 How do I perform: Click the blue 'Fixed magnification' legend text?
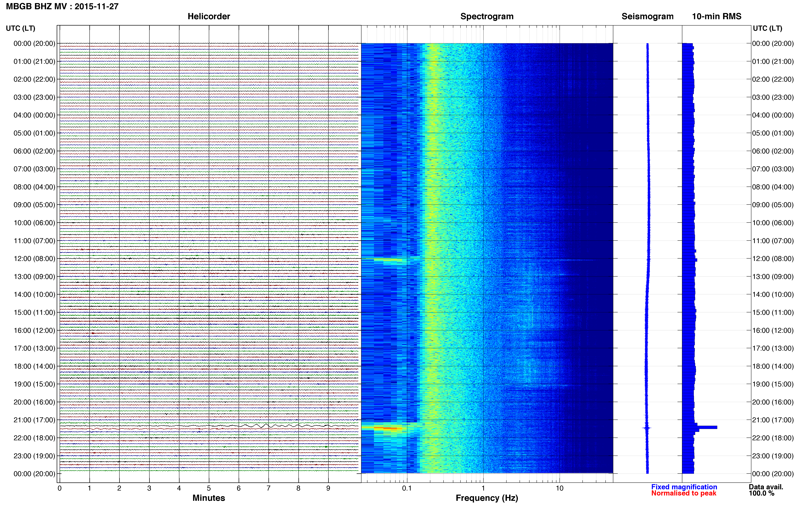(x=684, y=487)
